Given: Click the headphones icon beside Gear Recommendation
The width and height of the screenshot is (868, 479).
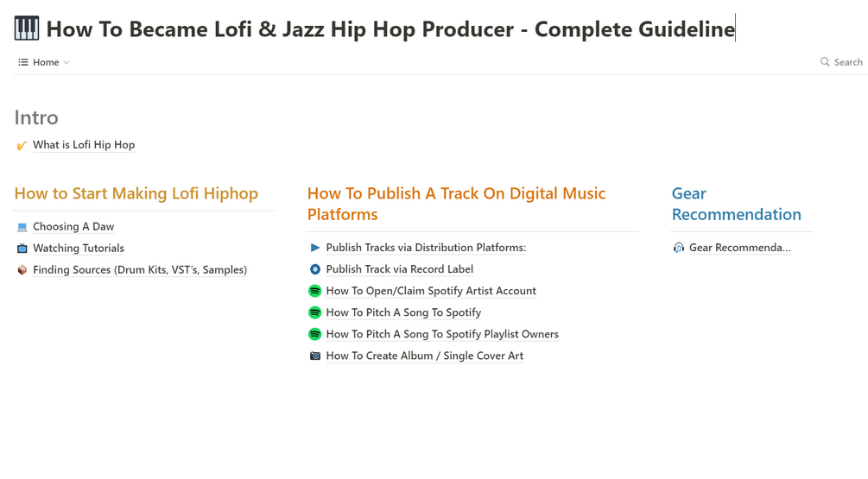Looking at the screenshot, I should click(679, 248).
